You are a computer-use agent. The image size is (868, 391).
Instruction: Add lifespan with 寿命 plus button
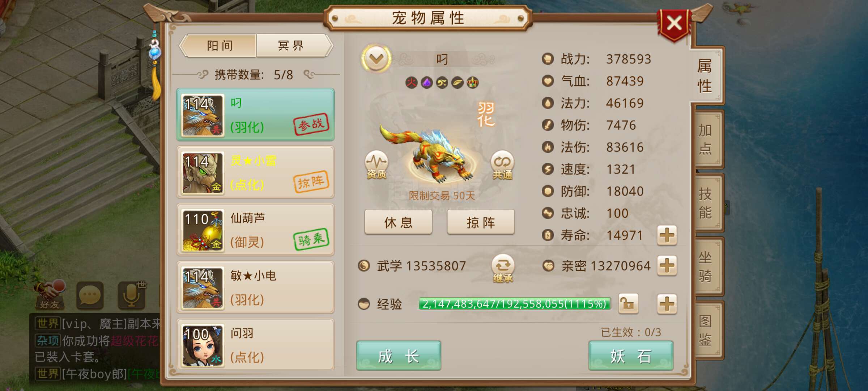(667, 235)
